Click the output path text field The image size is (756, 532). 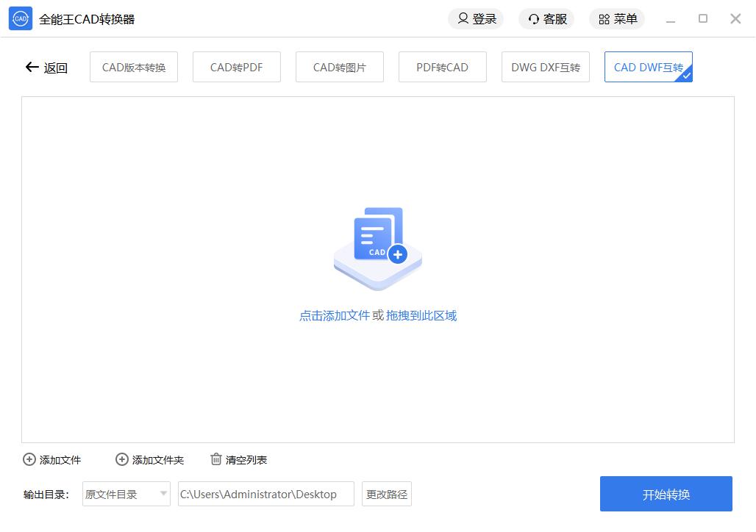(265, 495)
